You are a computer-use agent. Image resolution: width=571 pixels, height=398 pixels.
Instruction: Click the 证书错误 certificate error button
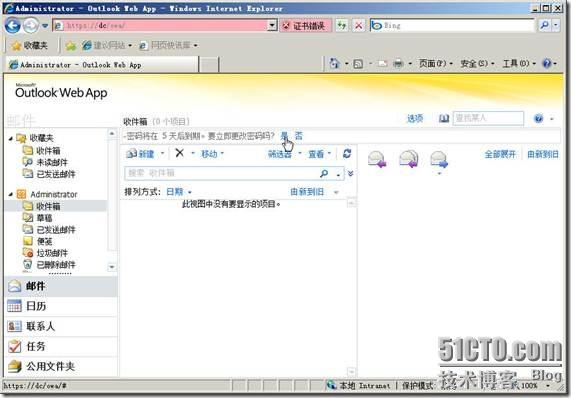(x=306, y=25)
